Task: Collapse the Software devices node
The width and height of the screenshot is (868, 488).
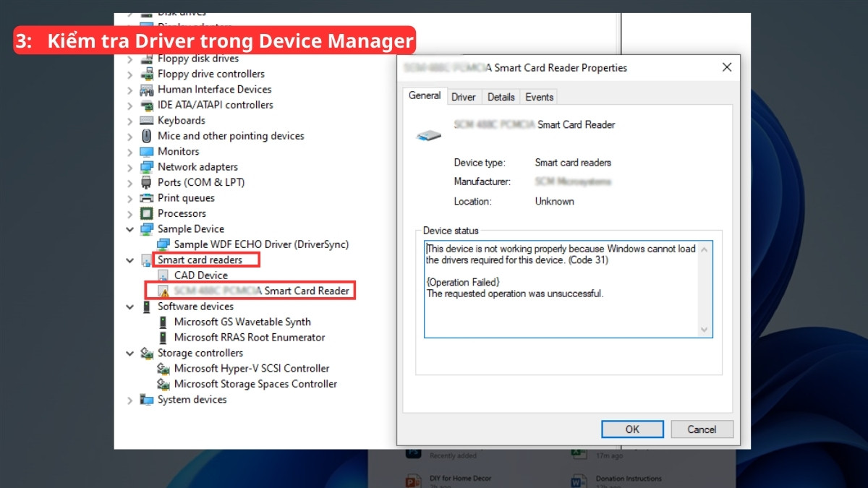Action: coord(130,307)
